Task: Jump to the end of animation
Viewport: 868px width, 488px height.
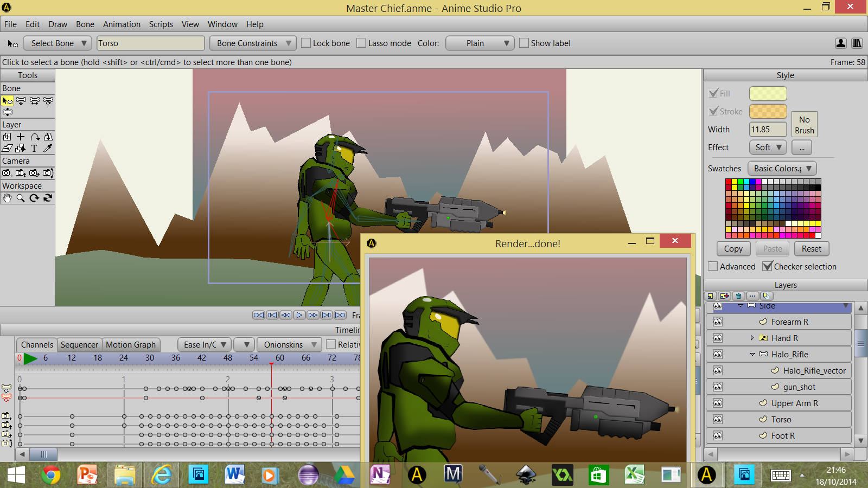Action: 340,315
